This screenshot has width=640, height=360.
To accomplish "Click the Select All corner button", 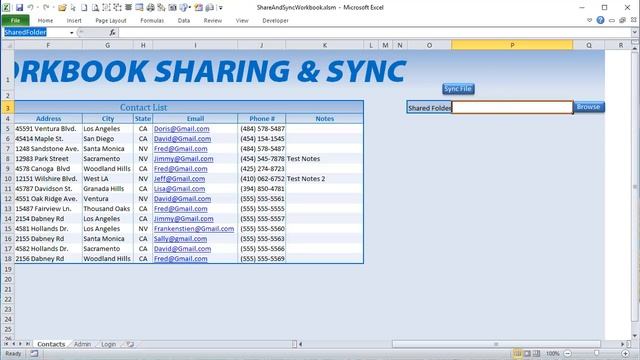I will [7, 45].
